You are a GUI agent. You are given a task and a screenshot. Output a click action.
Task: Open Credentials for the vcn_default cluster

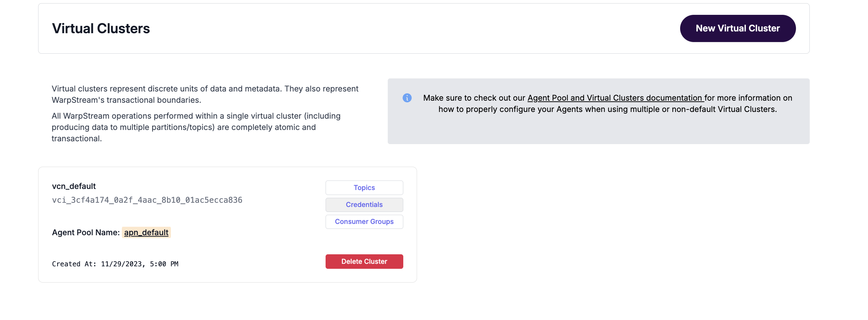pos(364,205)
